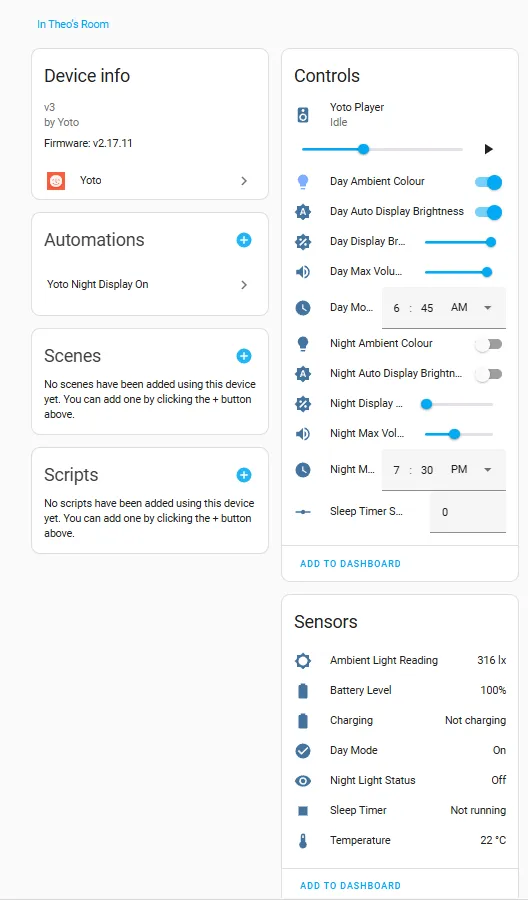Click Add to Dashboard under Controls
The height and width of the screenshot is (900, 528).
coord(350,564)
